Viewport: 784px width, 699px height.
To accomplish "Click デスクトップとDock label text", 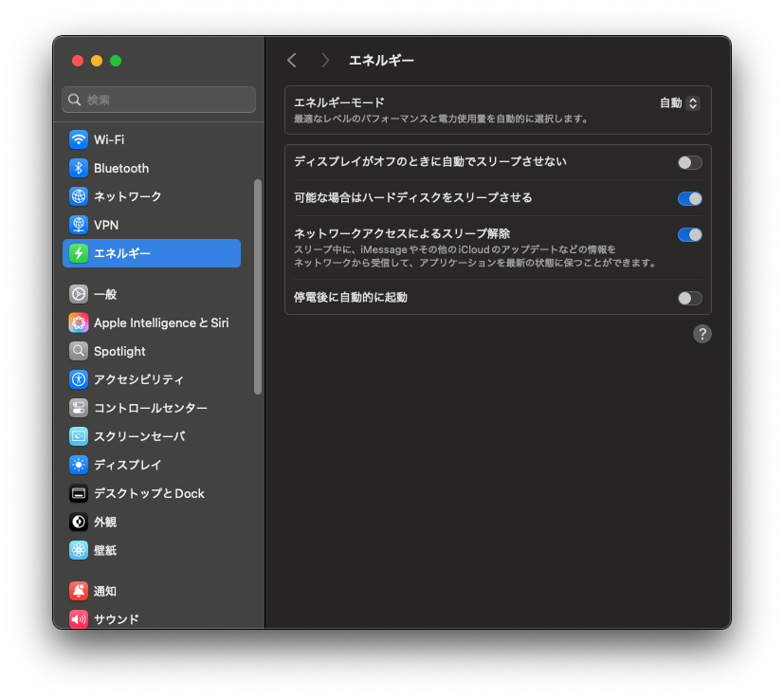I will point(149,493).
